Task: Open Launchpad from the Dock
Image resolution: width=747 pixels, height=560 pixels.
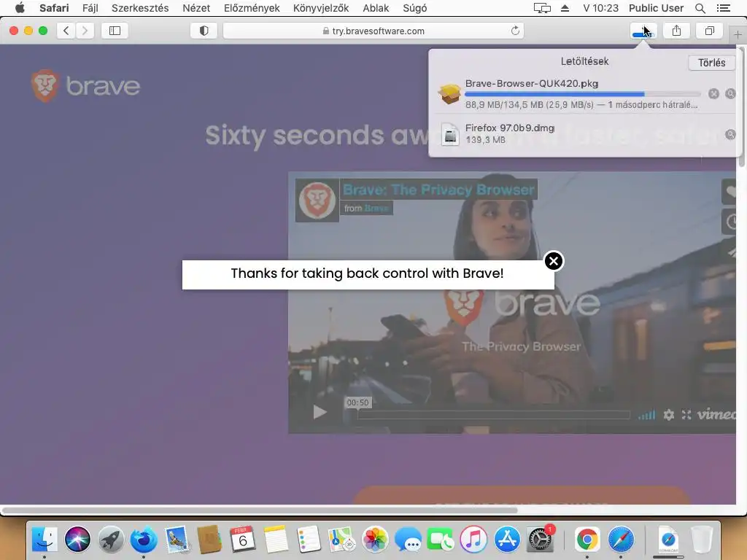Action: (111, 540)
